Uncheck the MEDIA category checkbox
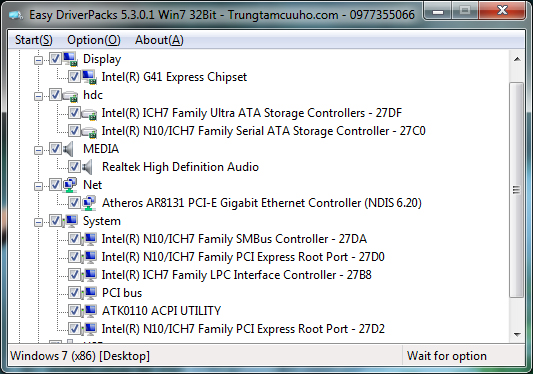 (55, 149)
